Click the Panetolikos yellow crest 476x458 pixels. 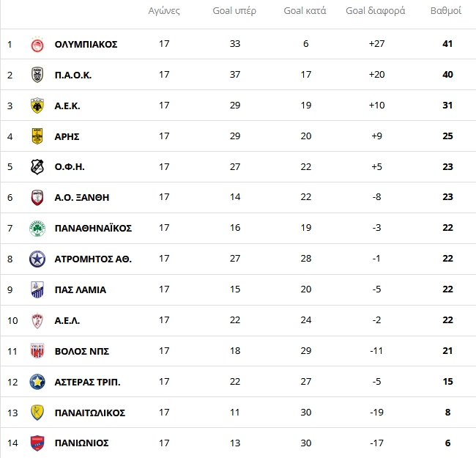37,413
